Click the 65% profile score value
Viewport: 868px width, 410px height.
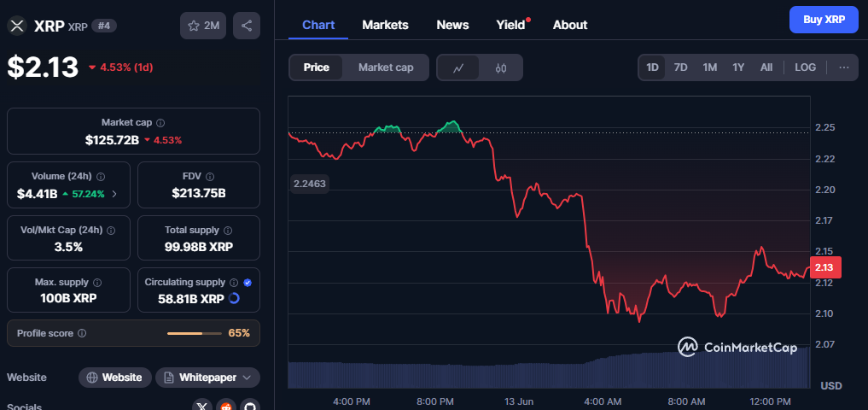pyautogui.click(x=239, y=333)
